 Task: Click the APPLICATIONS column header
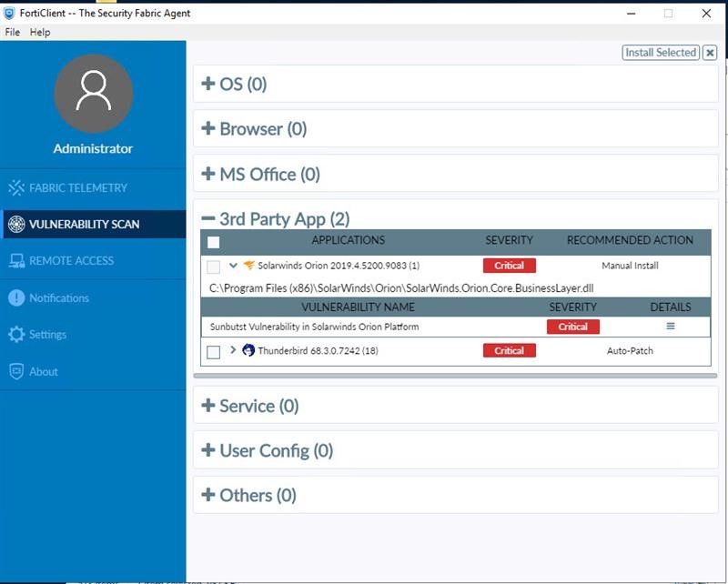pos(349,240)
